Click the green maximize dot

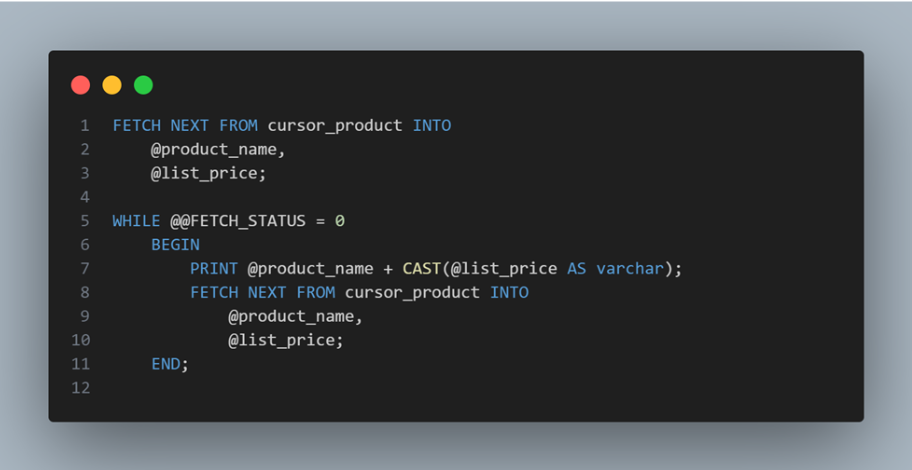click(x=143, y=85)
